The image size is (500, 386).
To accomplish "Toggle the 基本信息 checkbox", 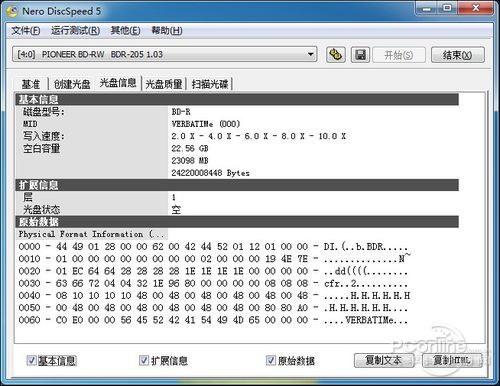I will 31,360.
